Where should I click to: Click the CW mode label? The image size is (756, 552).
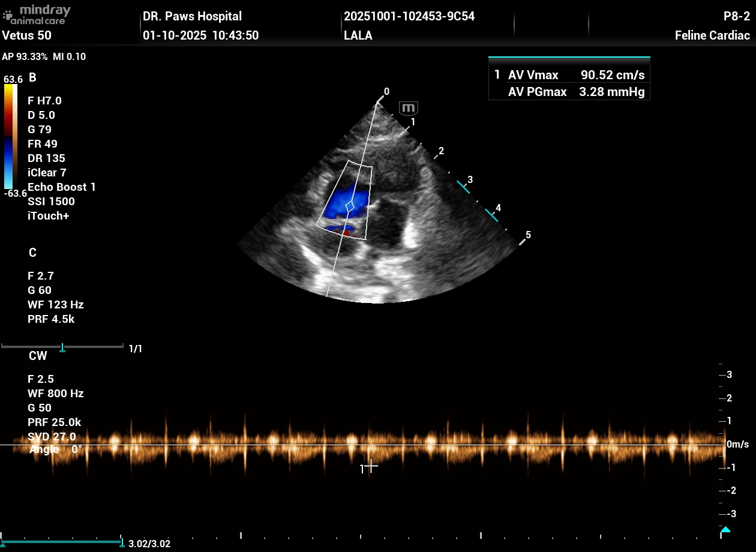38,356
